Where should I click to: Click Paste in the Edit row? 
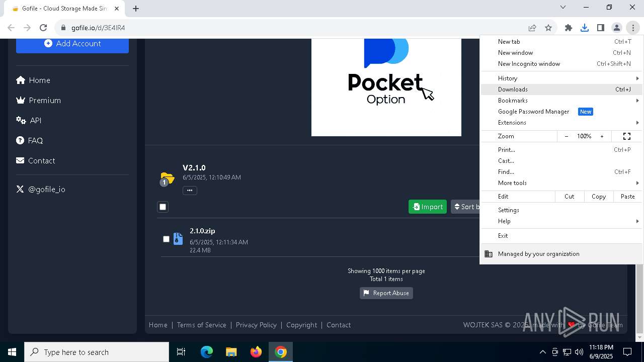click(628, 197)
